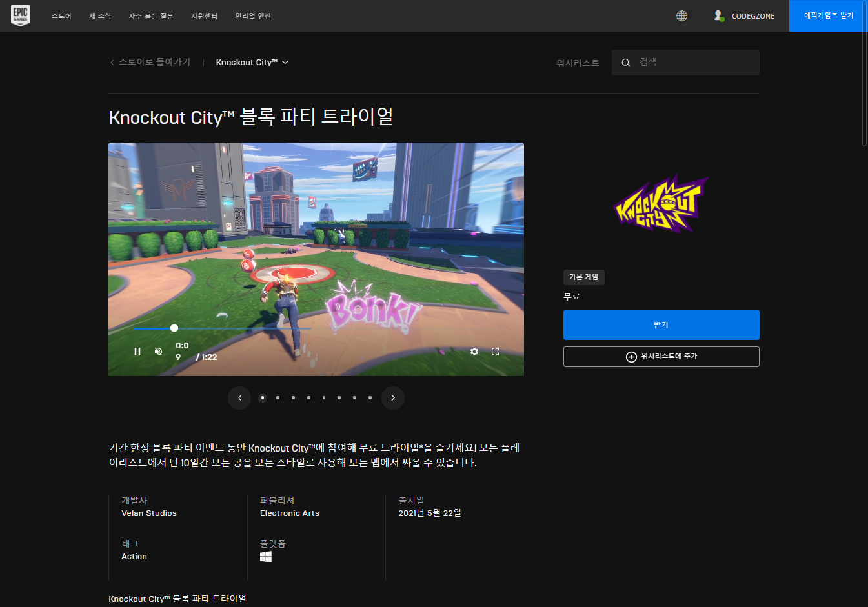This screenshot has height=607, width=868.
Task: Open the 언리얼 엔진 menu item
Action: pos(253,16)
